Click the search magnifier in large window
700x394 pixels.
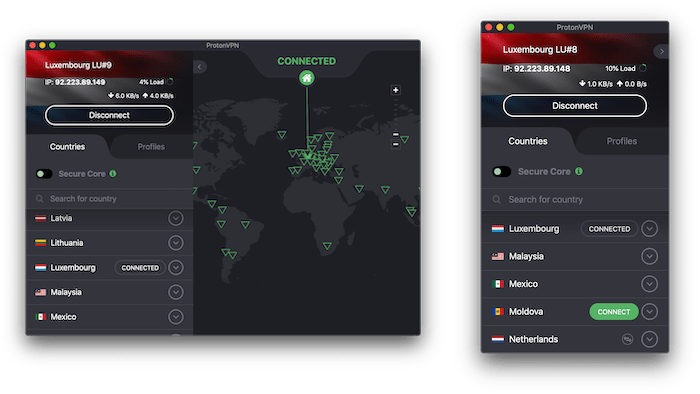coord(40,199)
